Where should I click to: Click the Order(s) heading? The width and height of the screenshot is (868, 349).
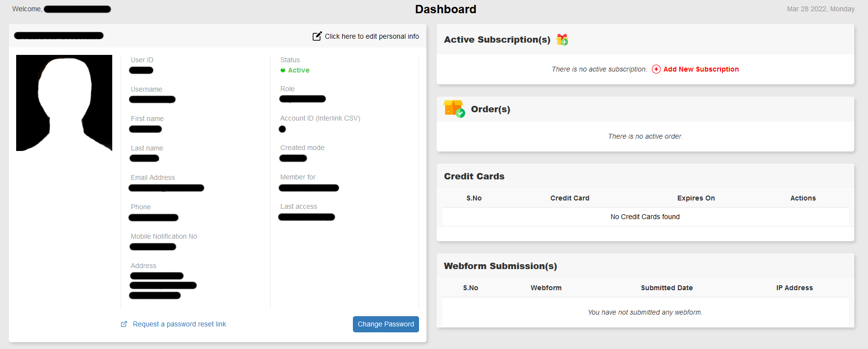[491, 109]
